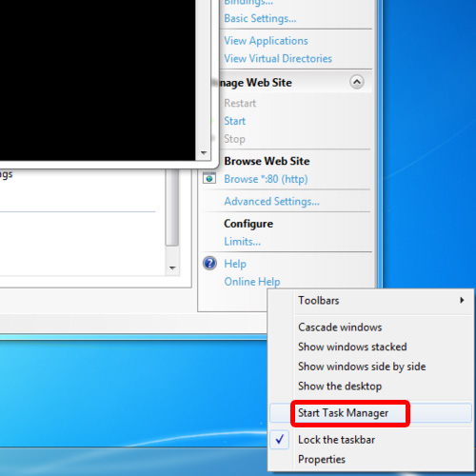Collapse the Manage Web Site section

[357, 82]
